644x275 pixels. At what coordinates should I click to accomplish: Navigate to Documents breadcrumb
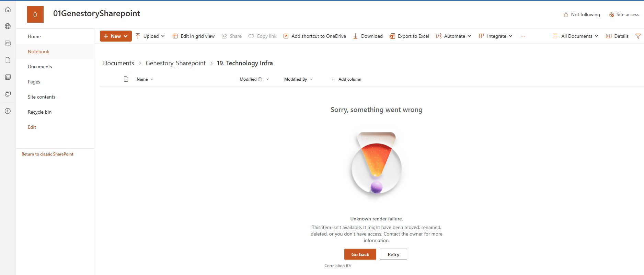coord(118,63)
